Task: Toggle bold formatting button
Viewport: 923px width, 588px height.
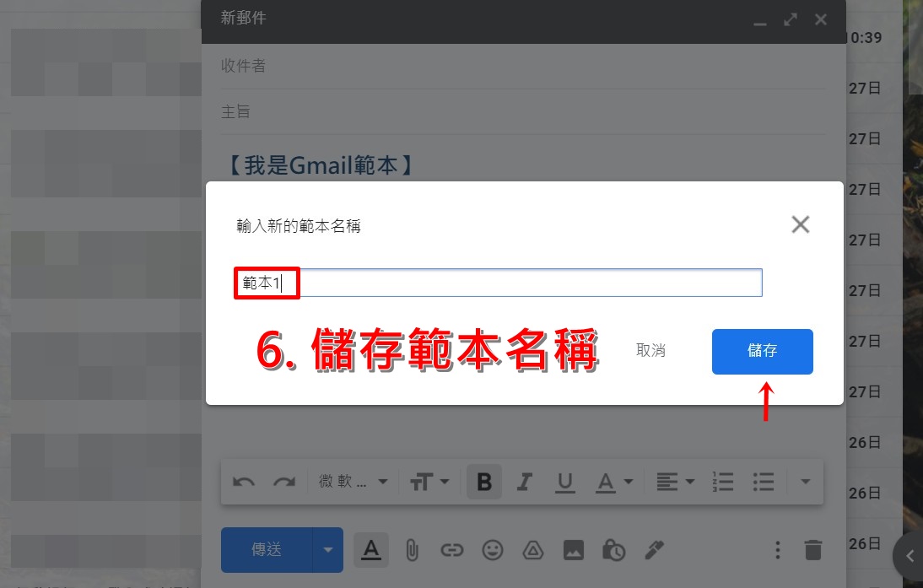Action: (x=484, y=482)
